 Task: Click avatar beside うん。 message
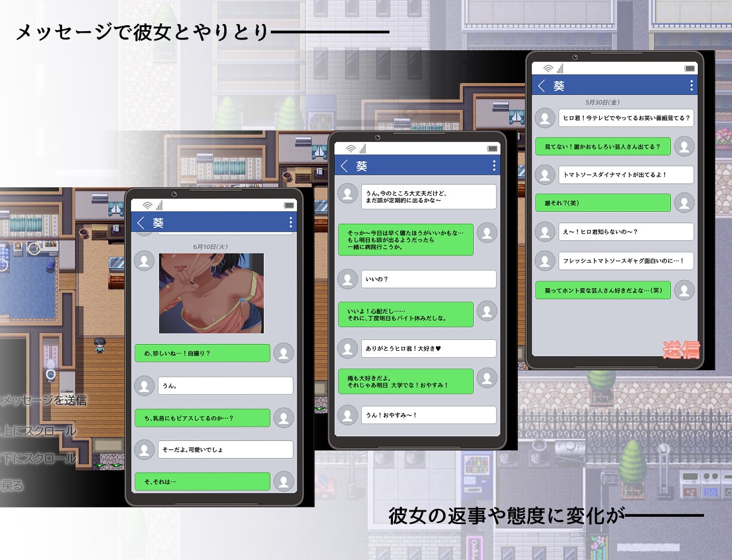(144, 385)
